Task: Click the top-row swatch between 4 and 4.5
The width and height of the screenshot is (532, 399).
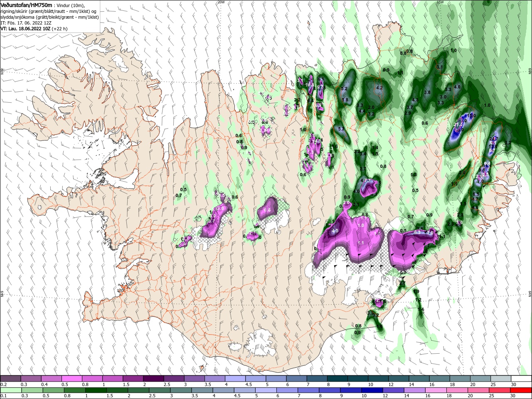Action: [235, 378]
